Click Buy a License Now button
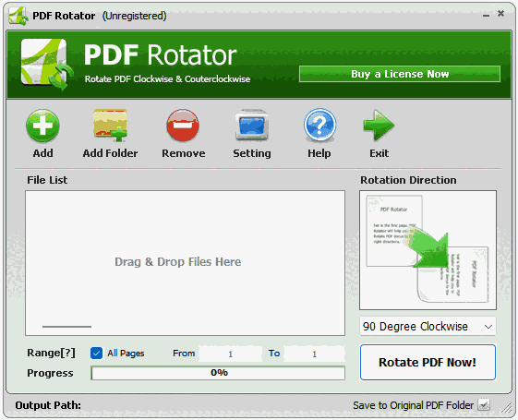The height and width of the screenshot is (420, 518). coord(400,74)
